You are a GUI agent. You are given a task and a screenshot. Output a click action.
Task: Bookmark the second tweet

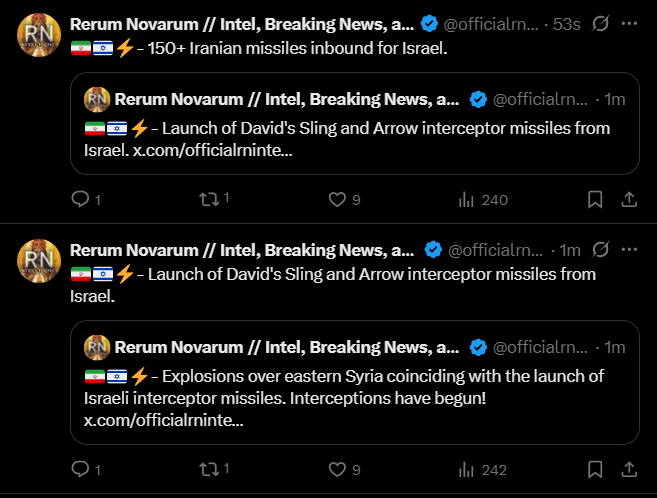[595, 469]
